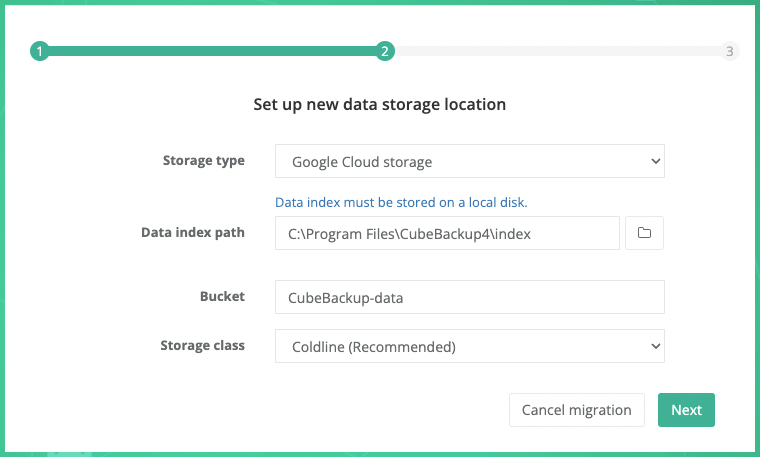Click the Next button

pyautogui.click(x=686, y=410)
